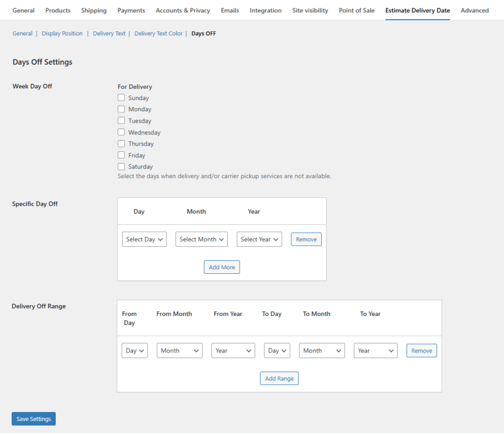The image size is (504, 434).
Task: Check the Sunday day off checkbox
Action: pos(121,97)
